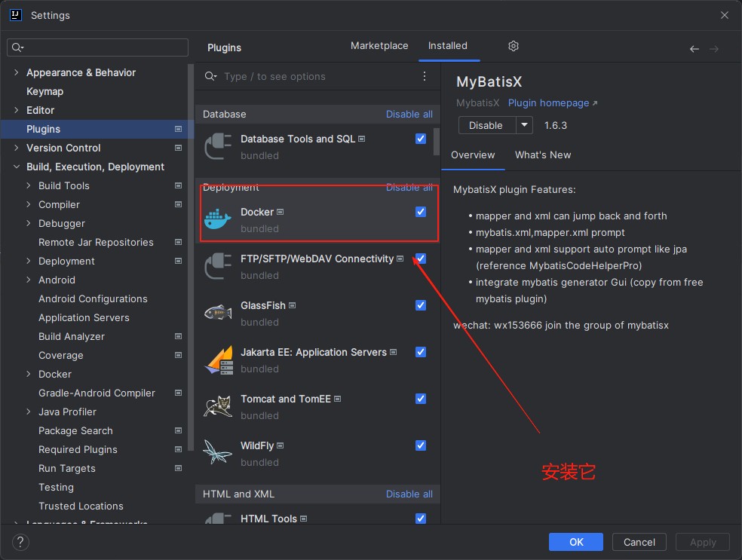Click project-level marker beside Build Tools
Viewport: 742px width, 560px height.
click(179, 186)
